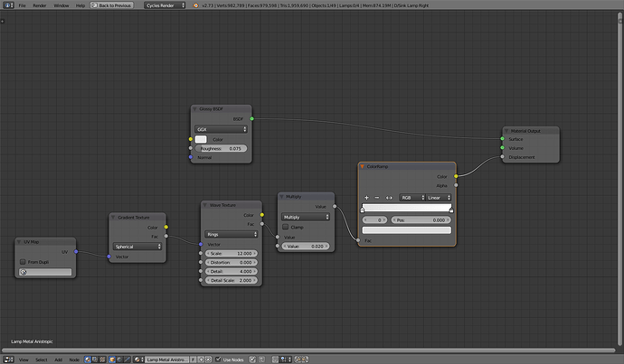The width and height of the screenshot is (624, 364).
Task: Remove the active ColorRamp stop
Action: [x=377, y=198]
